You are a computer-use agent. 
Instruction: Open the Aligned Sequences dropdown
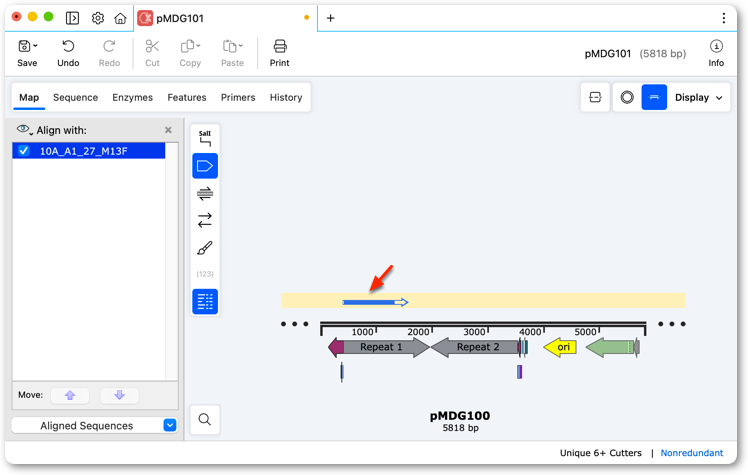point(94,425)
